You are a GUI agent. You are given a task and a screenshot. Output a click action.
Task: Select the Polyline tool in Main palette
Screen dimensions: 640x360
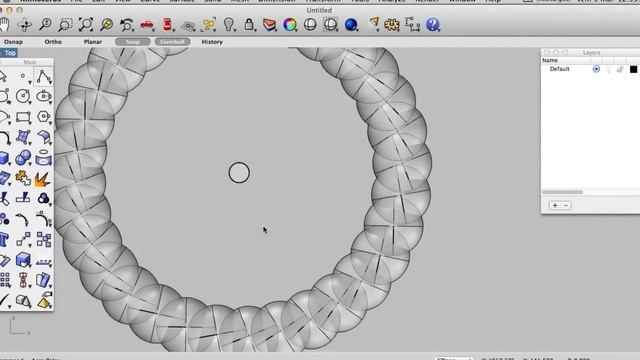point(43,76)
